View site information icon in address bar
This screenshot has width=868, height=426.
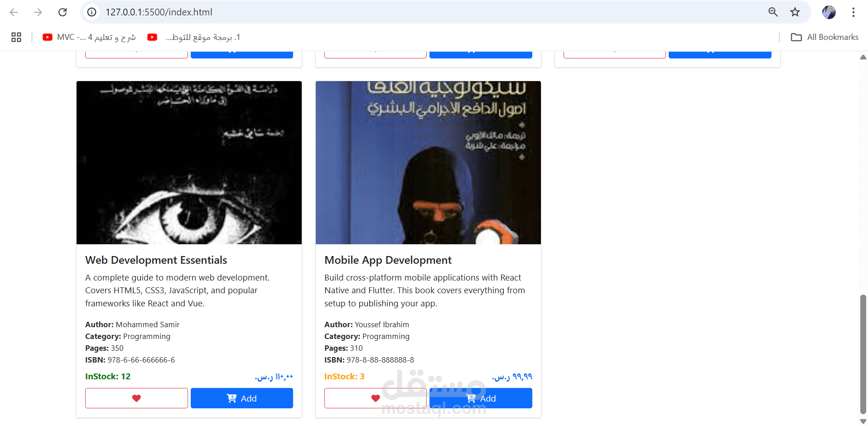(92, 12)
